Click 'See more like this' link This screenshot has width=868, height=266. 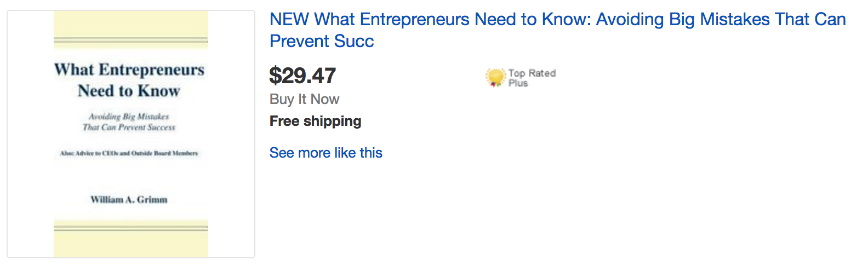pos(325,153)
